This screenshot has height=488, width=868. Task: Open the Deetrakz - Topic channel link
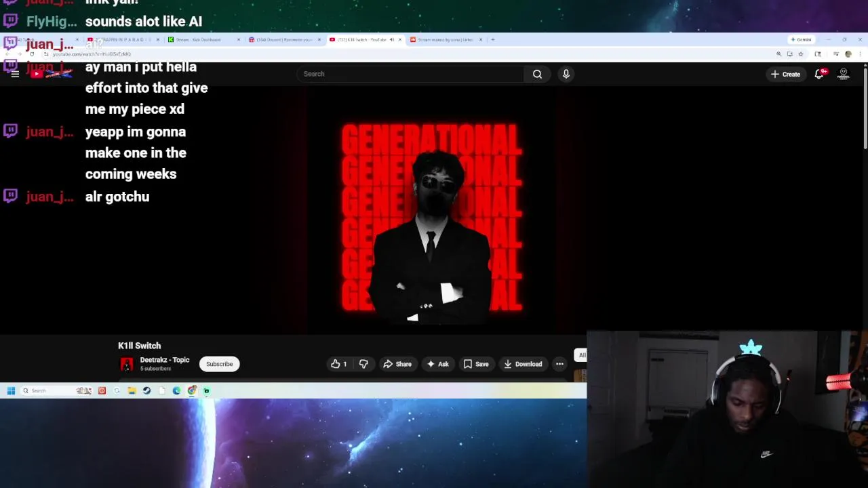tap(165, 360)
